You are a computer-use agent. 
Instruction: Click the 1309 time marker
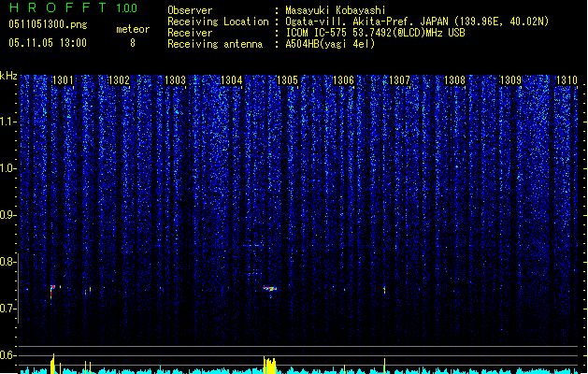pos(510,80)
